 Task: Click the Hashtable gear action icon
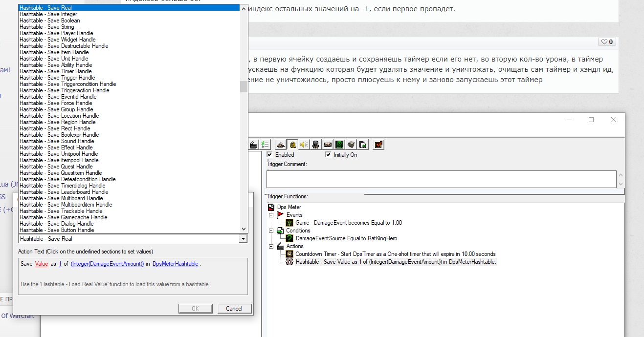289,262
